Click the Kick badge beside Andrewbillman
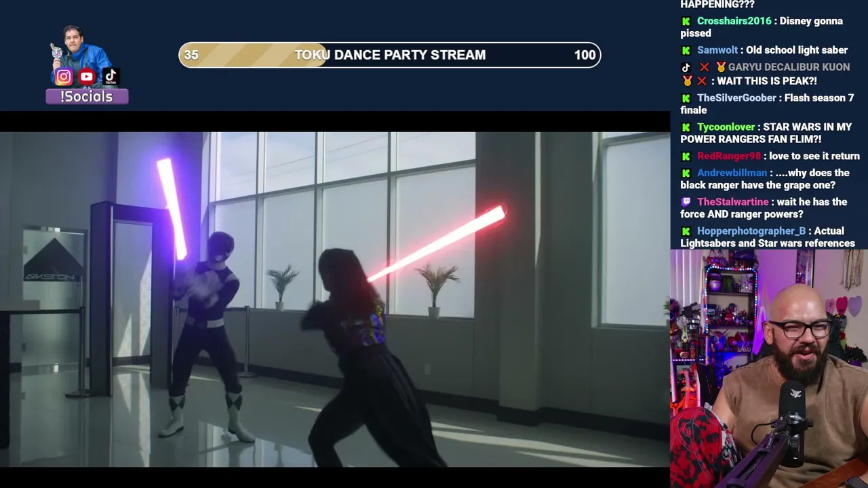The height and width of the screenshot is (488, 868). (686, 173)
